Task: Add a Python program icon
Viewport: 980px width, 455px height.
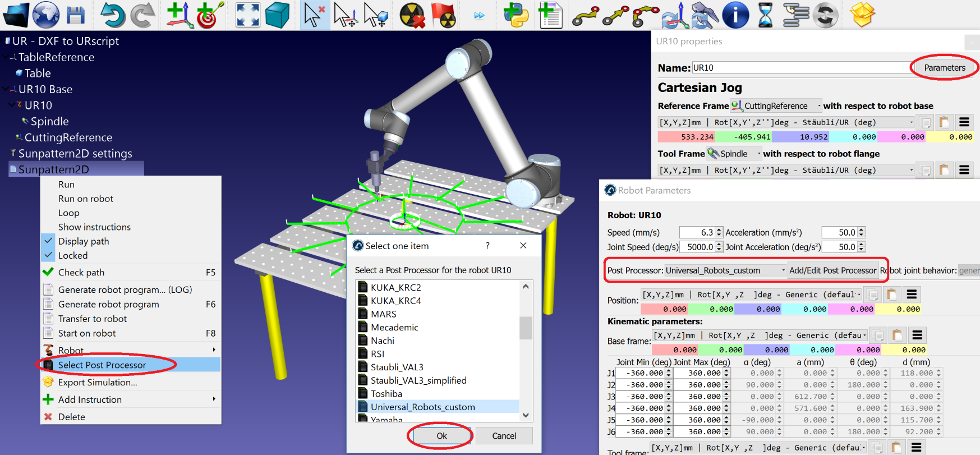Action: pos(516,15)
